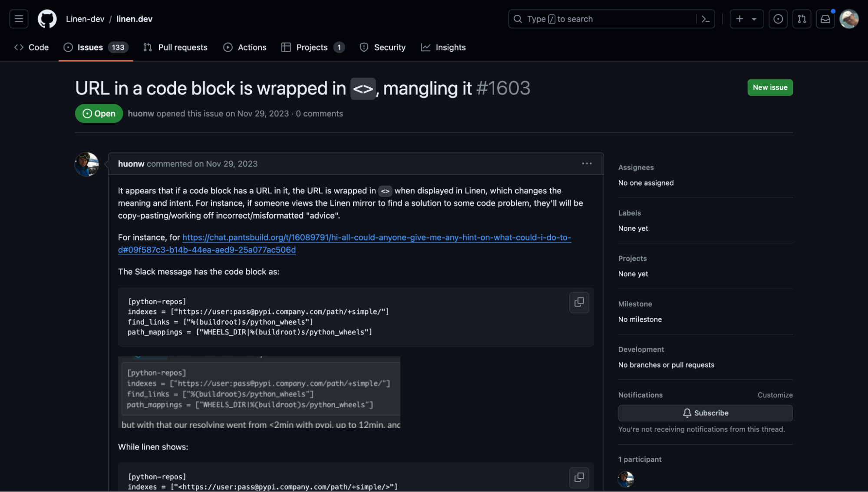Switch to the Pull requests tab
This screenshot has width=868, height=492.
point(175,47)
